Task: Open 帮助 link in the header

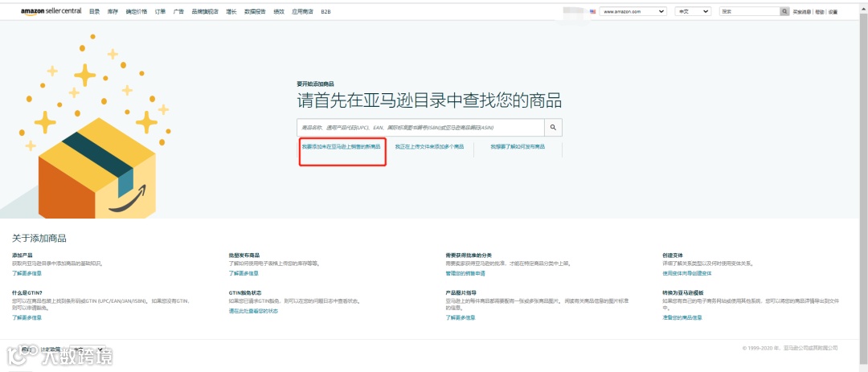Action: coord(819,11)
